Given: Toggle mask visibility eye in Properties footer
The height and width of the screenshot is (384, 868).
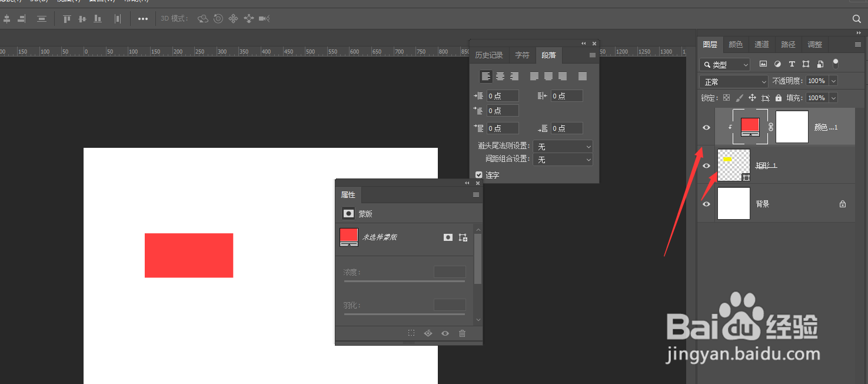Looking at the screenshot, I should point(445,333).
